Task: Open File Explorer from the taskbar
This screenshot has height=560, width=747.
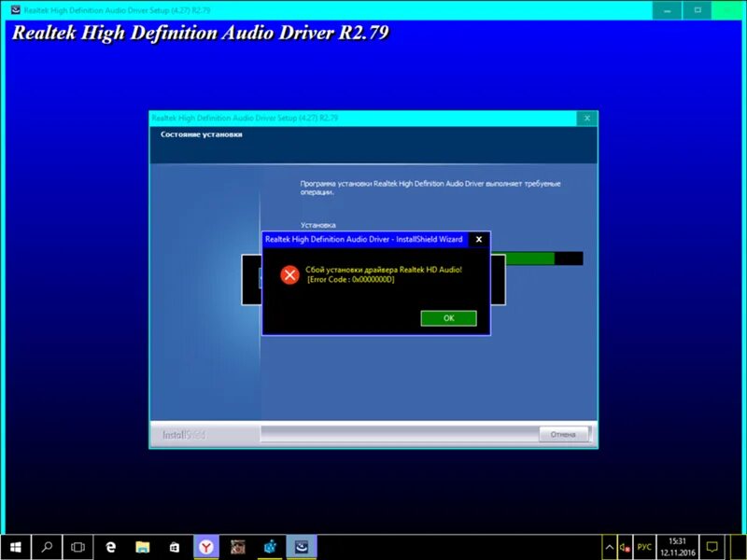Action: [x=142, y=547]
